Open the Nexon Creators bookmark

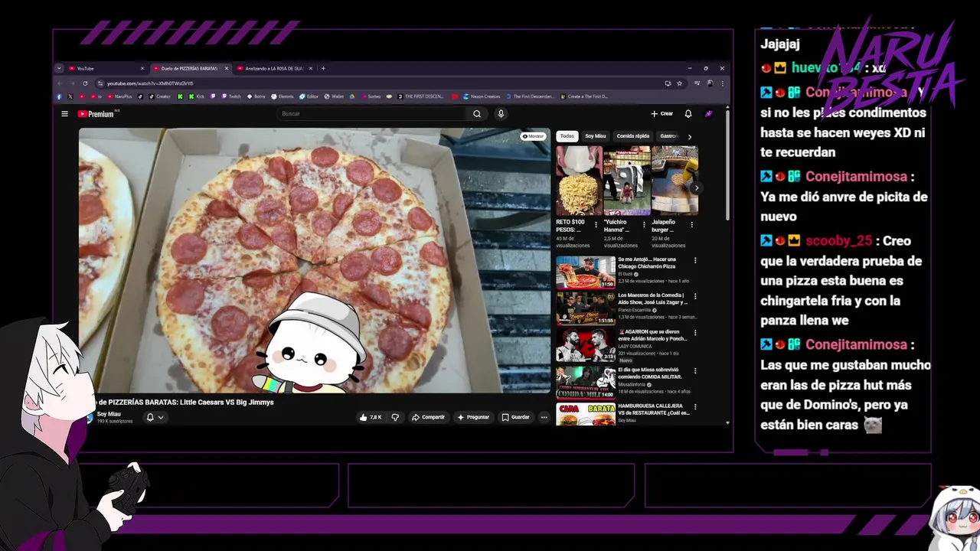[480, 96]
